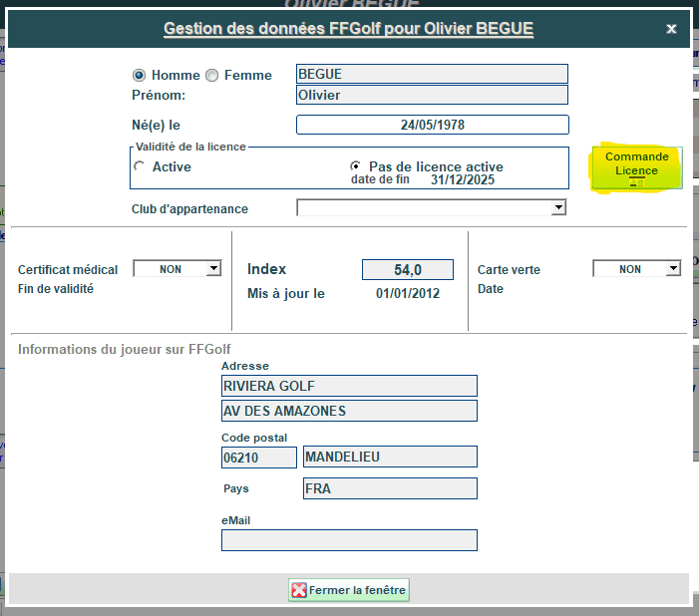Click the dialog title Gestion des données FFGolf
The image size is (699, 616).
click(x=349, y=29)
